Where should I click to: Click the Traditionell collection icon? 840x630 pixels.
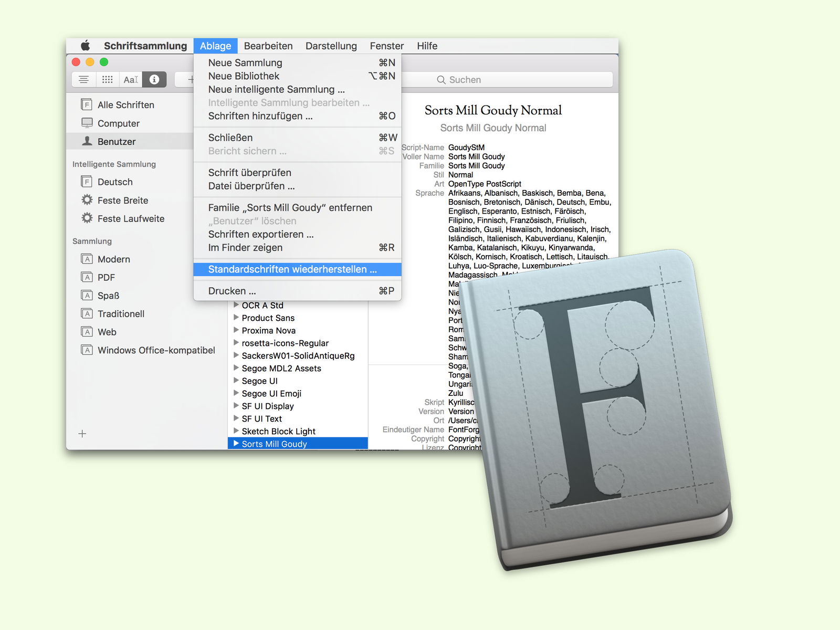[87, 313]
